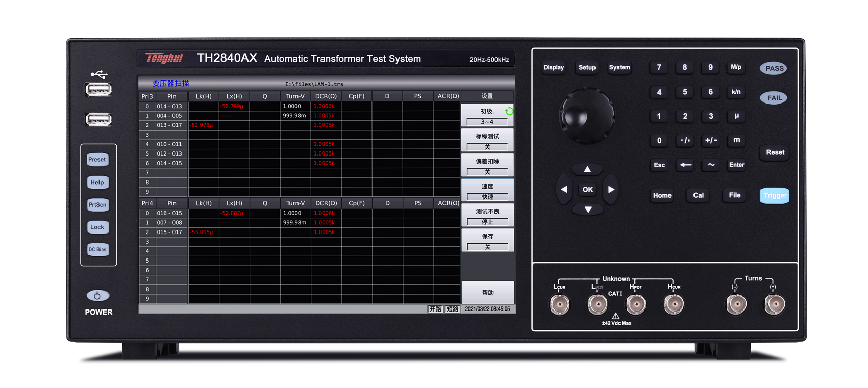868x388 pixels.
Task: Select DCR cell in Pri3 row 0
Action: pyautogui.click(x=326, y=106)
